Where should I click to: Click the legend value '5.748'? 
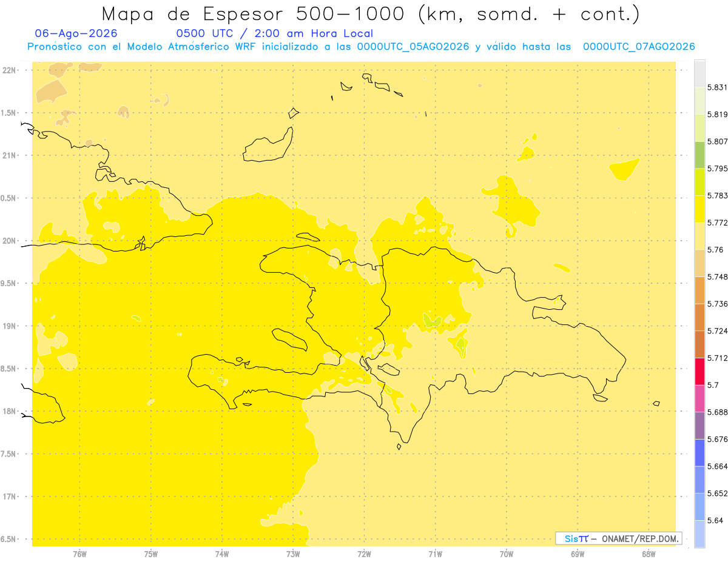pyautogui.click(x=717, y=276)
